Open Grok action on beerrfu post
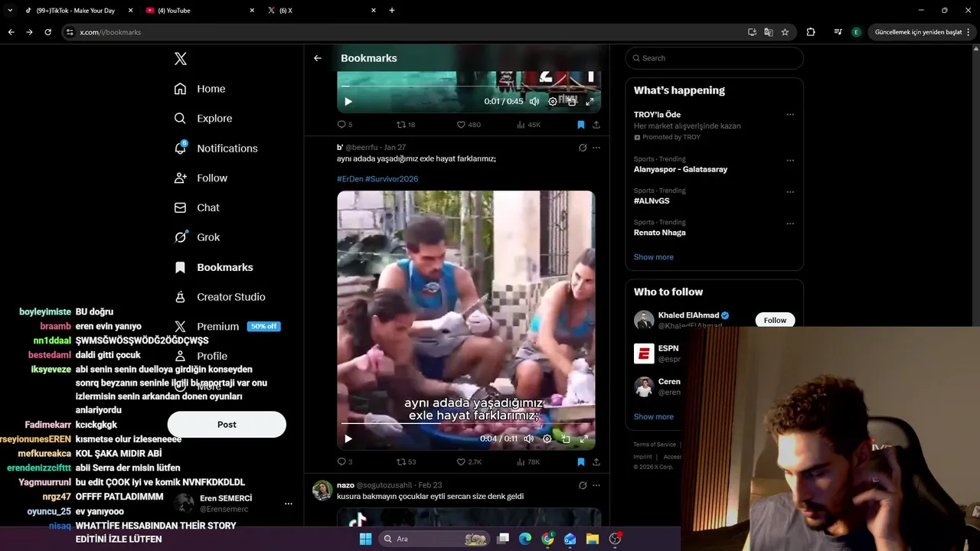 point(583,148)
